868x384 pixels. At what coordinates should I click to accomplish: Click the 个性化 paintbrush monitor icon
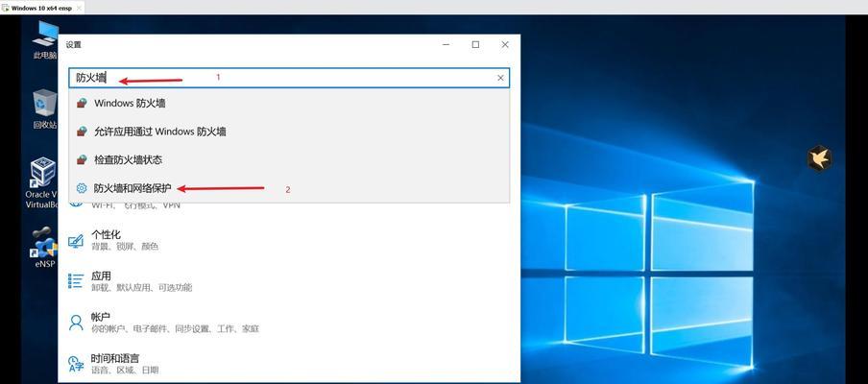point(75,241)
